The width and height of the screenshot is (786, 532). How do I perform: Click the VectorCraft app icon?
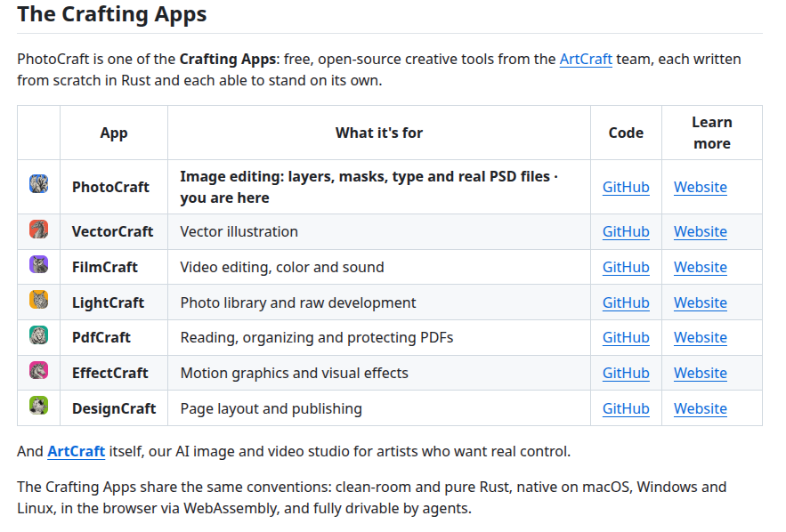[38, 229]
